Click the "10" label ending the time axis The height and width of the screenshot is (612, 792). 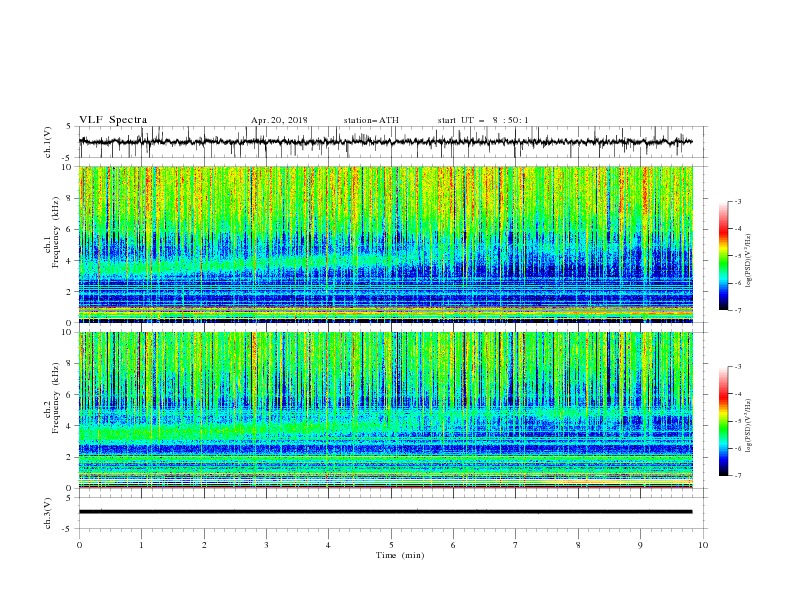[x=703, y=545]
